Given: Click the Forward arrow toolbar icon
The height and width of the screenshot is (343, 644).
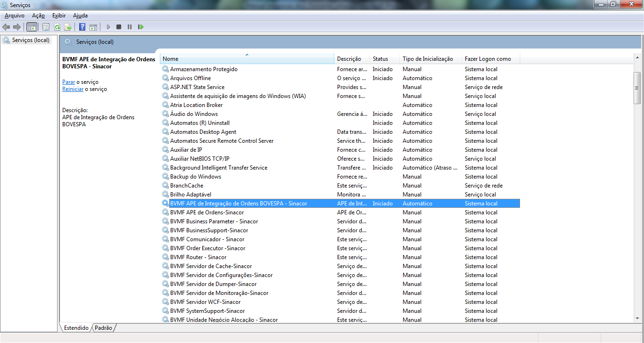Looking at the screenshot, I should click(x=17, y=27).
